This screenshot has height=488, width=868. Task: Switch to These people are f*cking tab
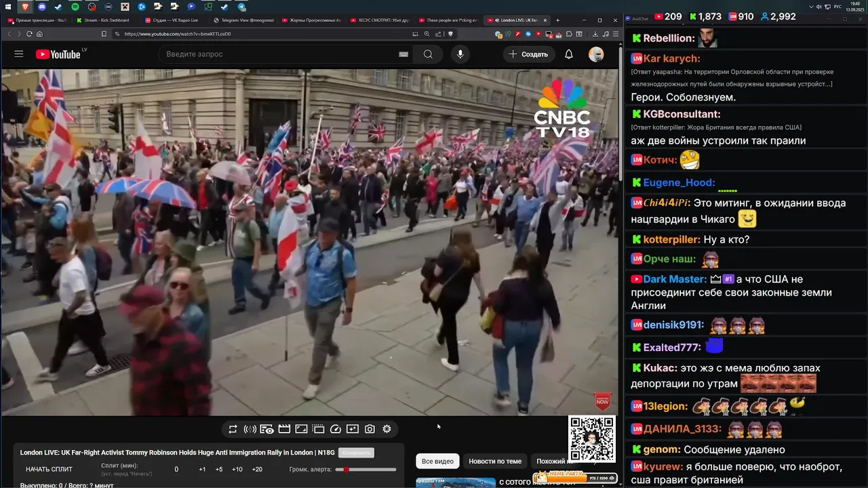pos(448,20)
